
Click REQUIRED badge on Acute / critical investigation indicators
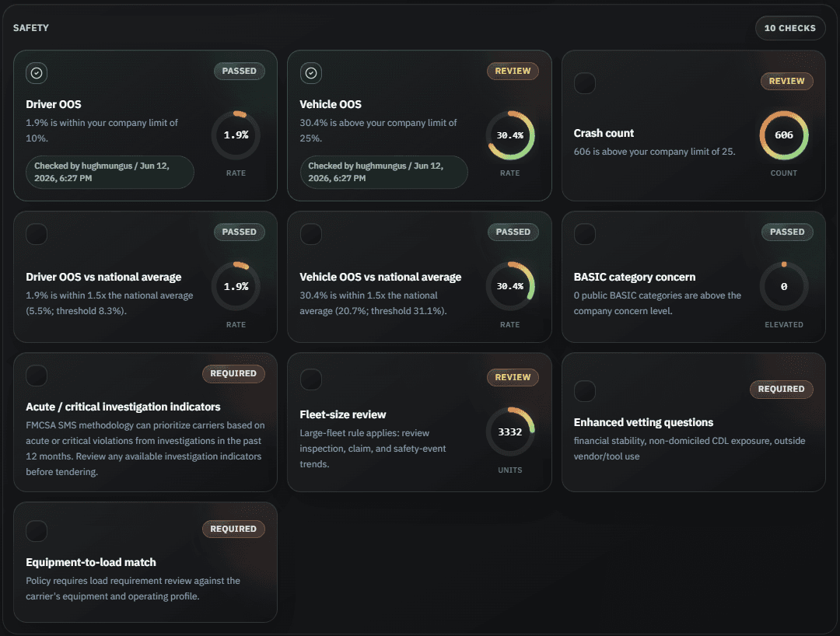point(233,374)
